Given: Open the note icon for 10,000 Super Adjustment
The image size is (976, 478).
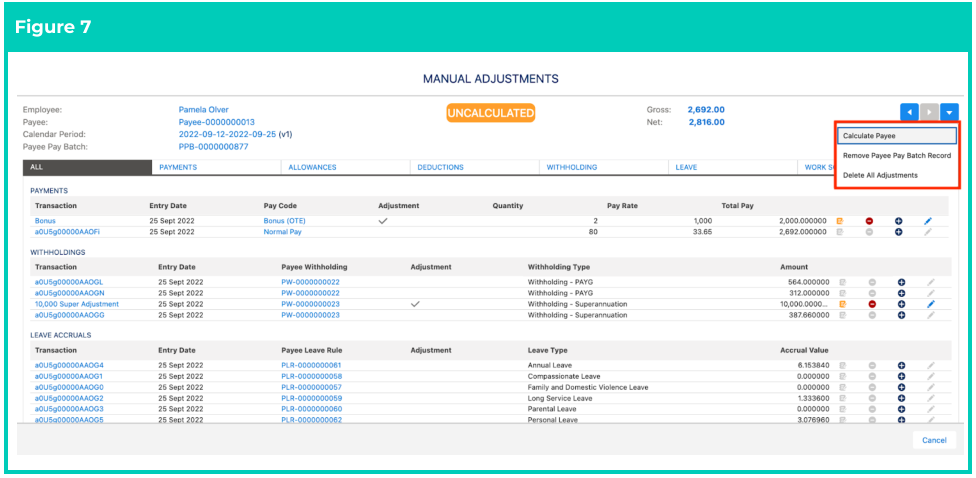Looking at the screenshot, I should 843,304.
